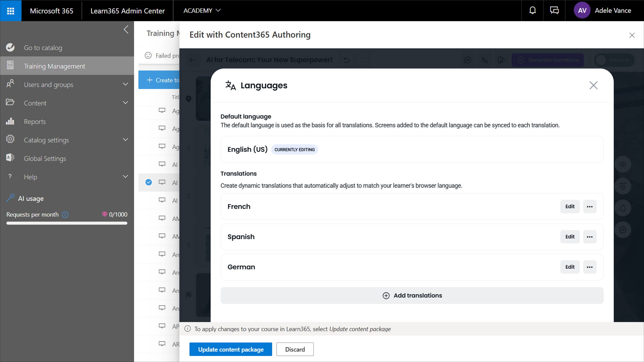Open more options for French translation

[x=590, y=207]
